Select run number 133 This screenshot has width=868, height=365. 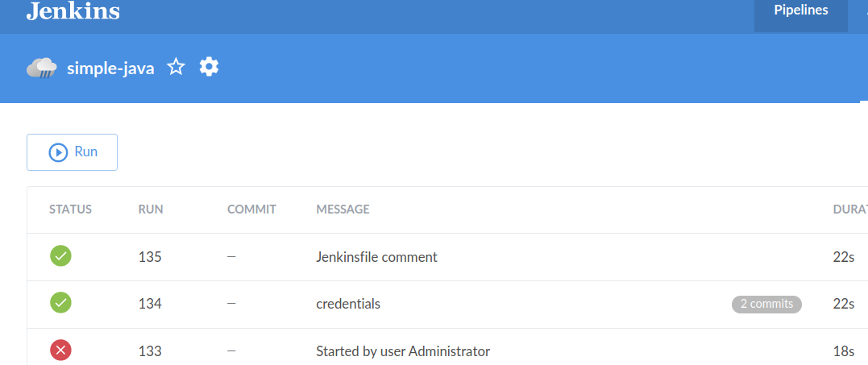pos(150,351)
